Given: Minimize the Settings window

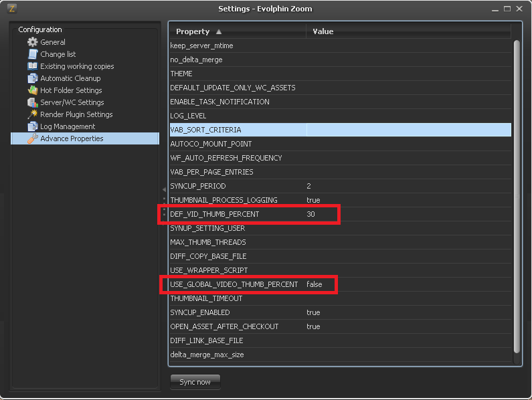Looking at the screenshot, I should pyautogui.click(x=495, y=9).
